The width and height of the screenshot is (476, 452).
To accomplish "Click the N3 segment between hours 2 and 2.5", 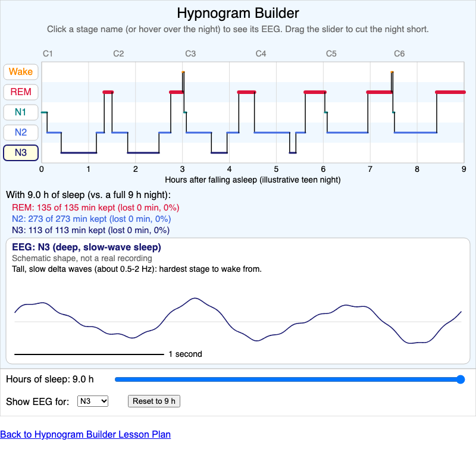I will point(143,153).
